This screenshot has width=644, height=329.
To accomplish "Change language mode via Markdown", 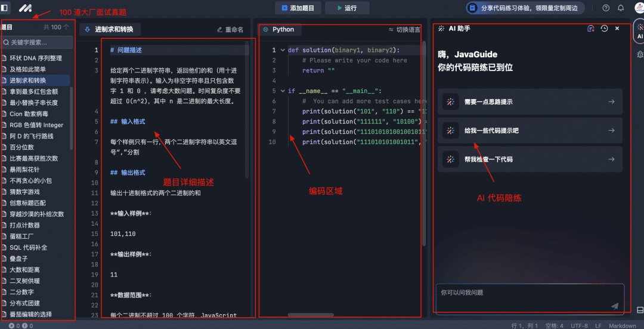I will 622,325.
